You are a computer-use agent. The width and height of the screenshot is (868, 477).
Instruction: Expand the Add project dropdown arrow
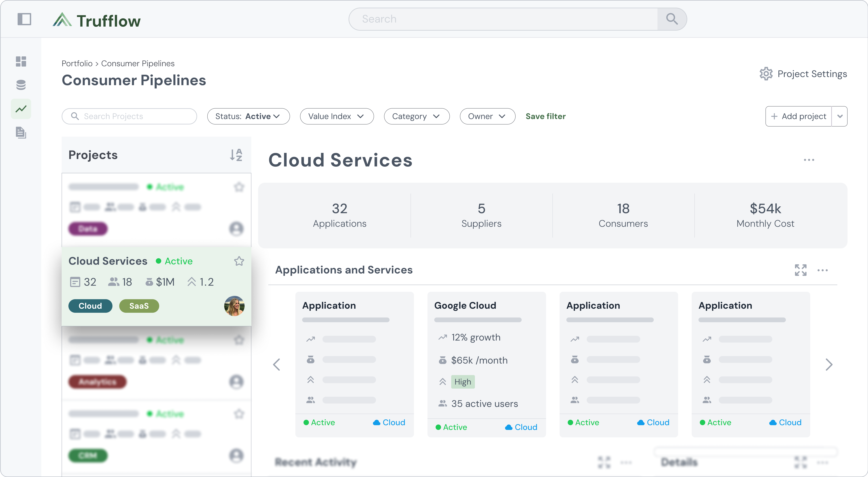click(x=840, y=116)
